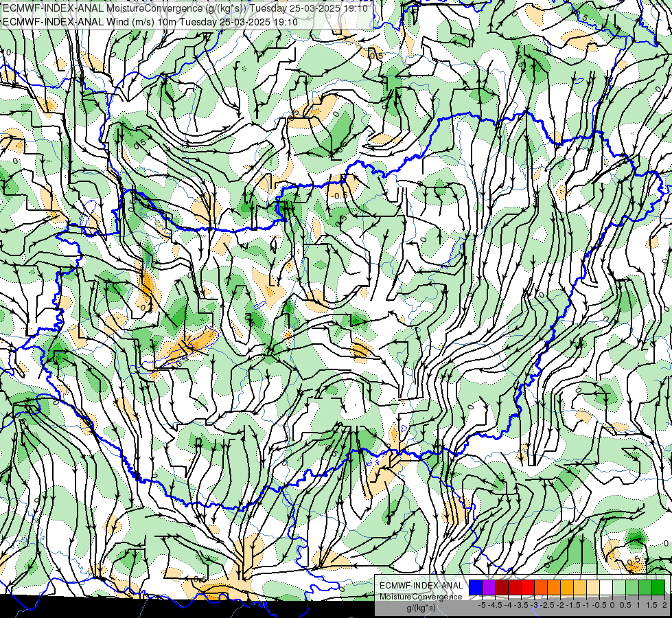This screenshot has width=672, height=618.
Task: Click the -2.5 tick label in the legend
Action: [547, 605]
